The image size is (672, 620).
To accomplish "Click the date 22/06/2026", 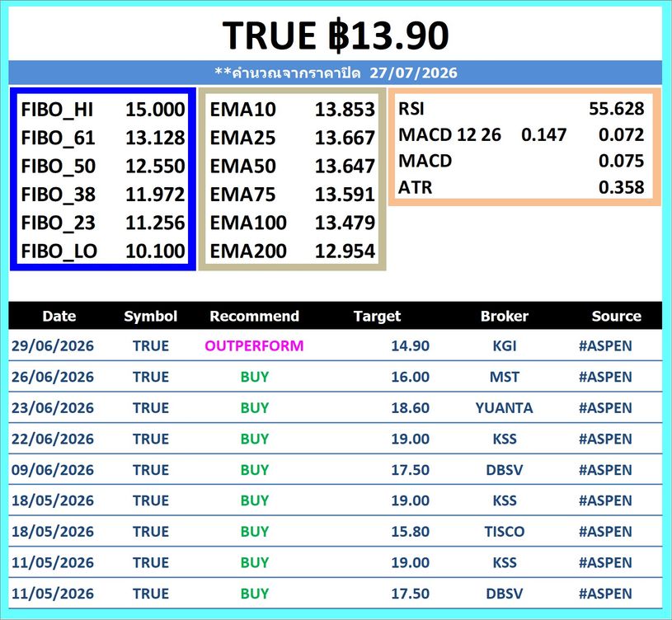I will (x=52, y=439).
